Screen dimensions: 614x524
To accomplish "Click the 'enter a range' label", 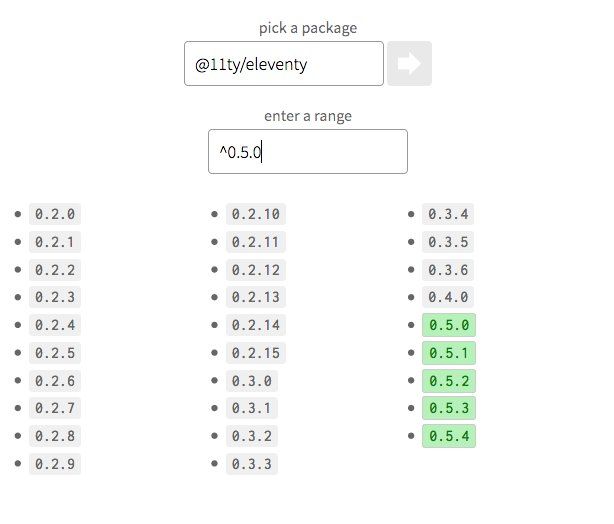I will click(307, 116).
